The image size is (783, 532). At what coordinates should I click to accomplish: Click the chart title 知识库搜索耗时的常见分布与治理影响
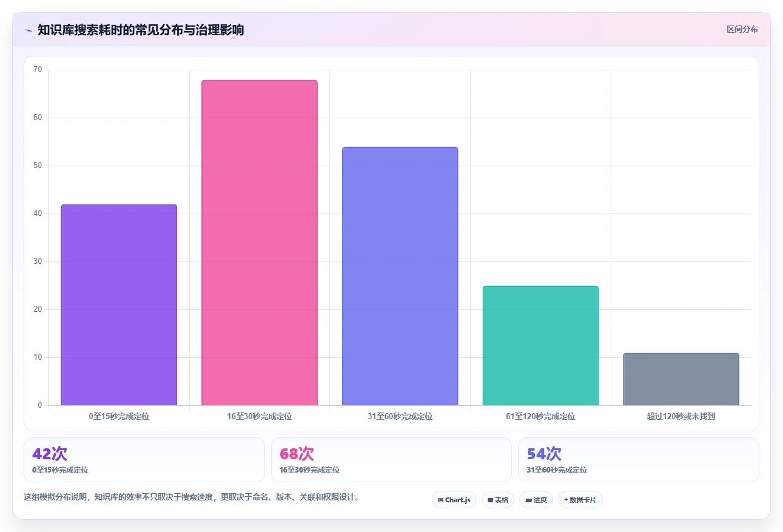(141, 30)
